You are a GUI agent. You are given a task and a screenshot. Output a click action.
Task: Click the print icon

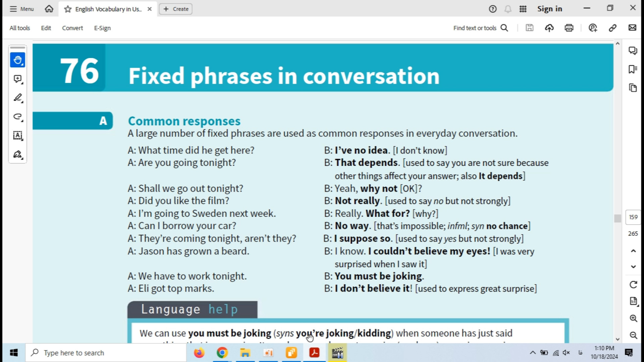point(569,28)
